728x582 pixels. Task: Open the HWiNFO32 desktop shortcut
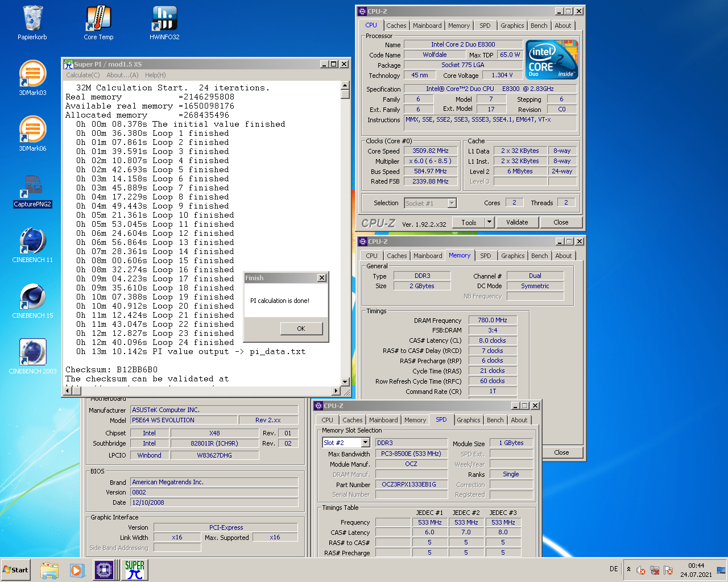164,23
